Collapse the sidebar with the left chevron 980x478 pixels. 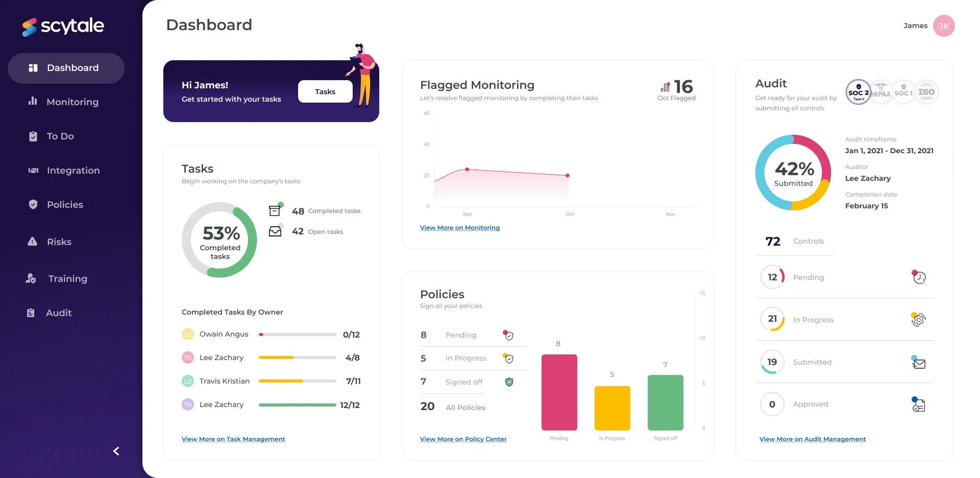116,451
